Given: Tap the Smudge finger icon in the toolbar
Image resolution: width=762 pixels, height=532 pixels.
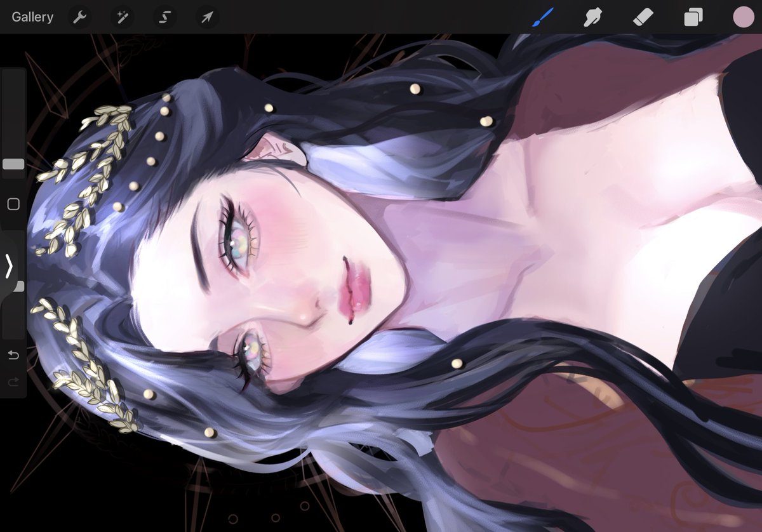Looking at the screenshot, I should 591,17.
